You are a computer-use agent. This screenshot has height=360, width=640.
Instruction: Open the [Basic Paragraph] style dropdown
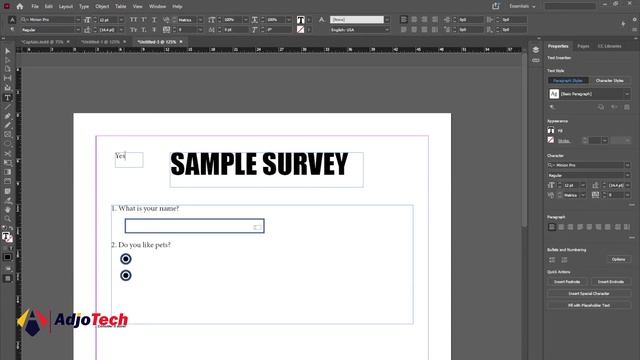pyautogui.click(x=627, y=94)
